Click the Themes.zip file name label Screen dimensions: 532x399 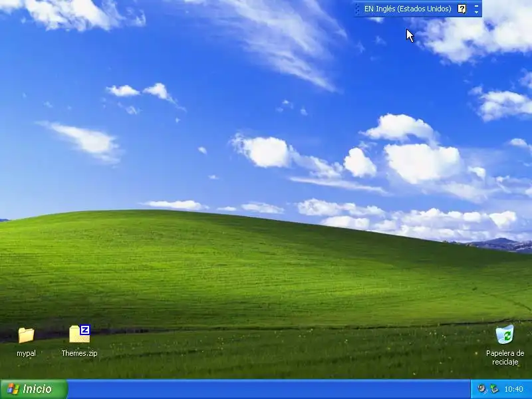(79, 353)
